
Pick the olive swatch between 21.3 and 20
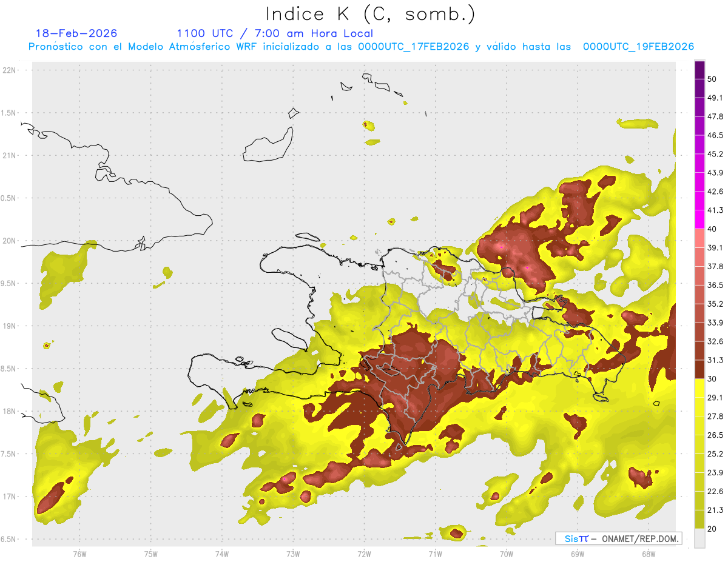tap(699, 519)
